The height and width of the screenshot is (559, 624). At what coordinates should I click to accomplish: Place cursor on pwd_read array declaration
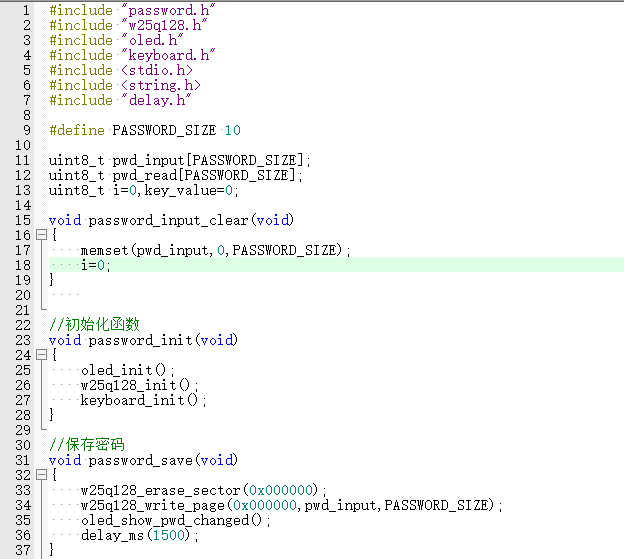[x=176, y=175]
